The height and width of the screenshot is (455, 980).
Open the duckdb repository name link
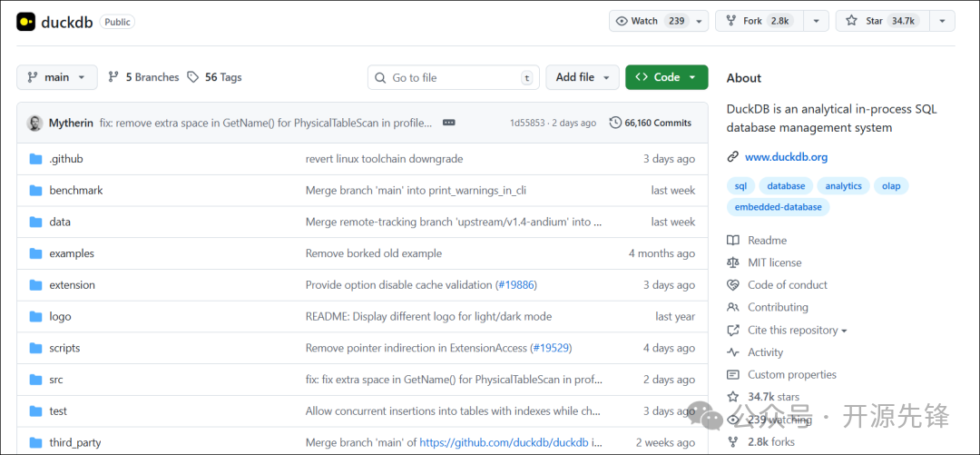click(x=67, y=22)
